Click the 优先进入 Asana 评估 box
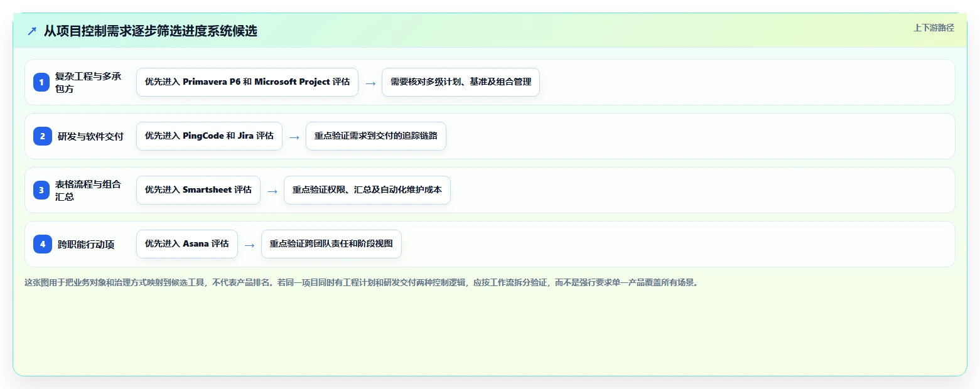Viewport: 980px width, 389px height. (x=187, y=244)
